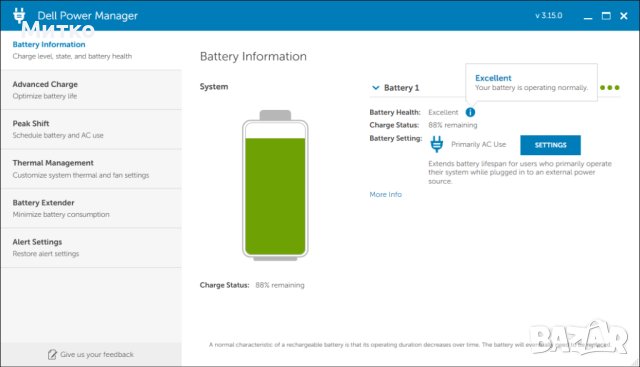Open the Battery Information menu item
The image size is (640, 367).
91,50
